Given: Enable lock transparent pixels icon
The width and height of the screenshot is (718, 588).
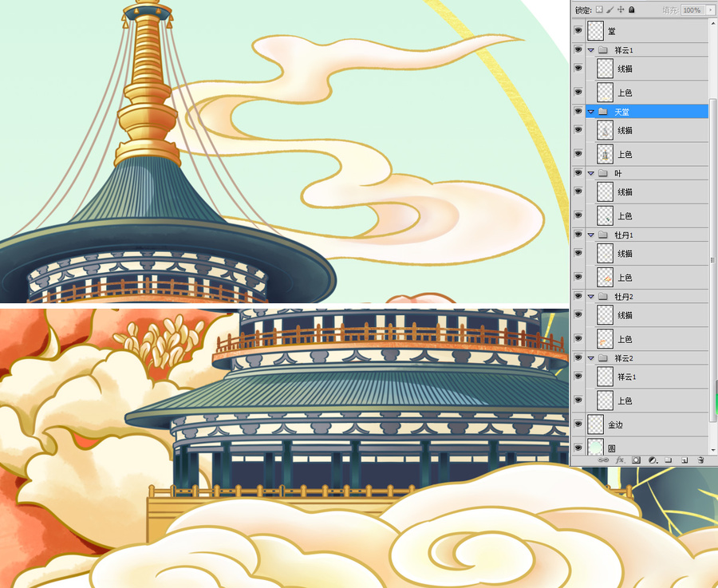Looking at the screenshot, I should 599,9.
